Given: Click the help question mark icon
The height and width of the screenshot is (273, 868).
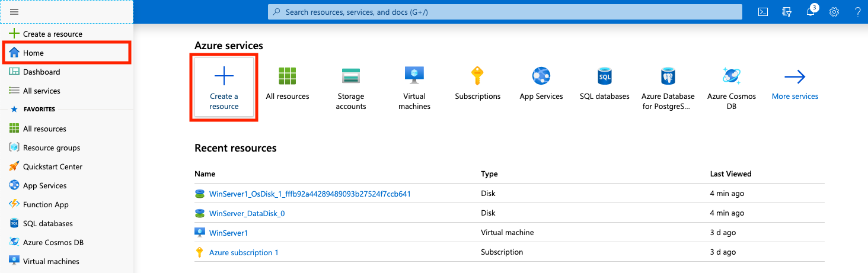Looking at the screenshot, I should [x=857, y=12].
